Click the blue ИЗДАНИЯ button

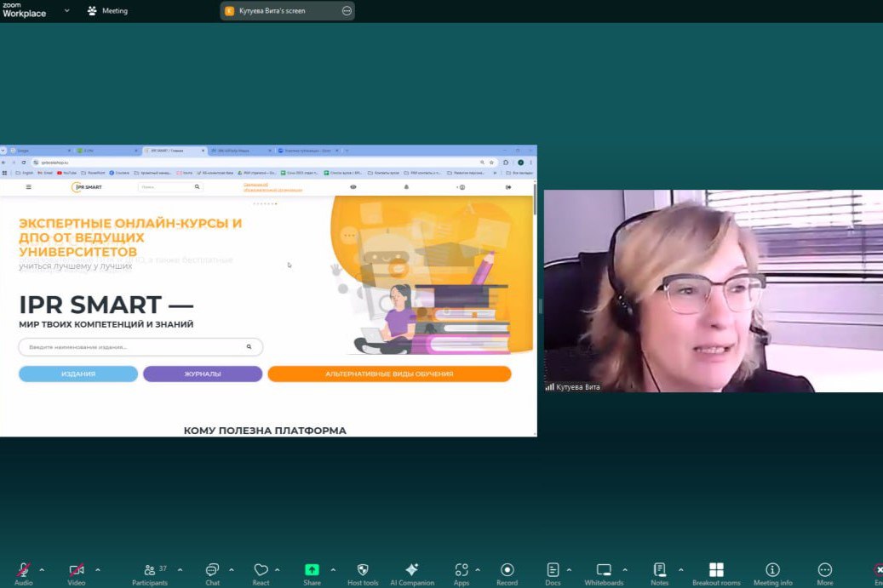[x=78, y=374]
